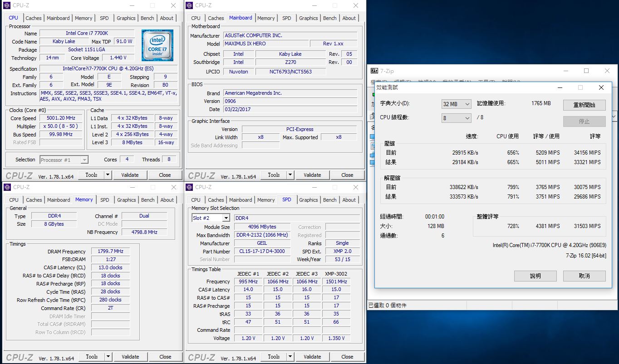Click the Specification field i7-7700K CPU @ 4.20GHz (ES)
619x364 pixels.
point(108,69)
